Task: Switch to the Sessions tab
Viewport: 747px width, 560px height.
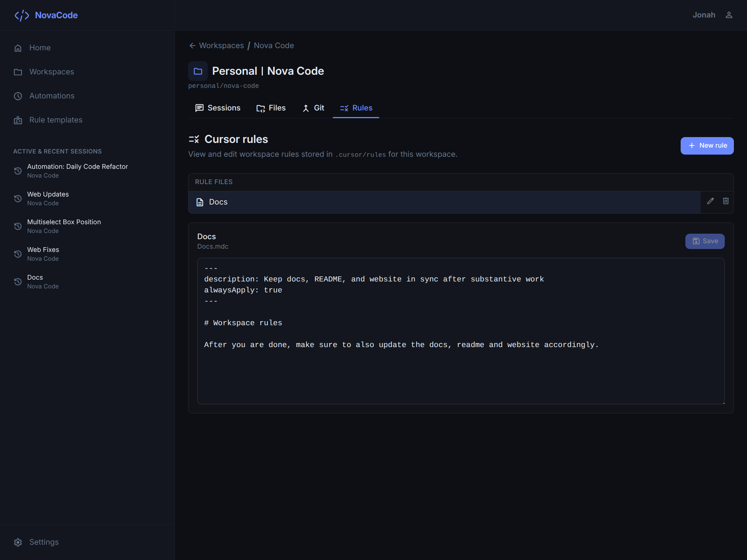Action: [218, 108]
